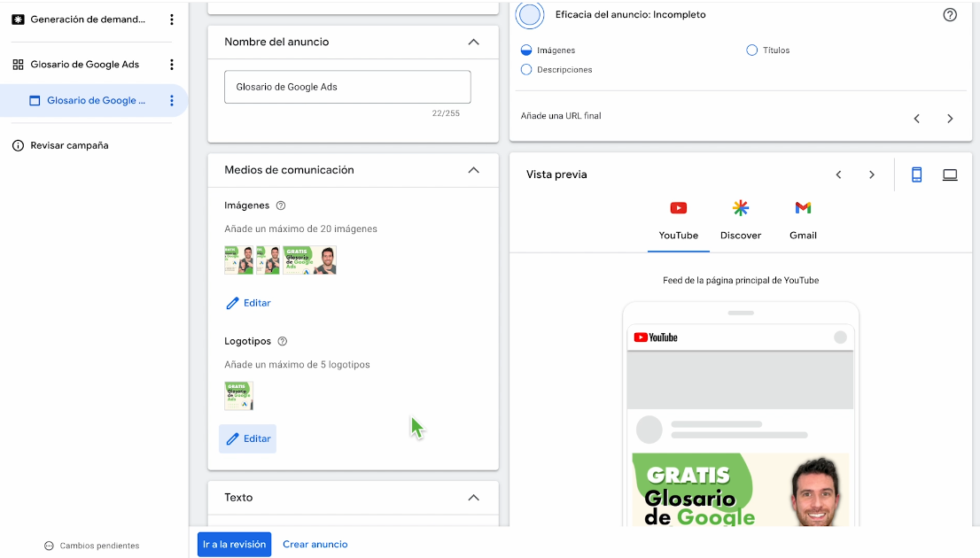The image size is (980, 558).
Task: Select the YouTube preview tab
Action: coord(678,221)
